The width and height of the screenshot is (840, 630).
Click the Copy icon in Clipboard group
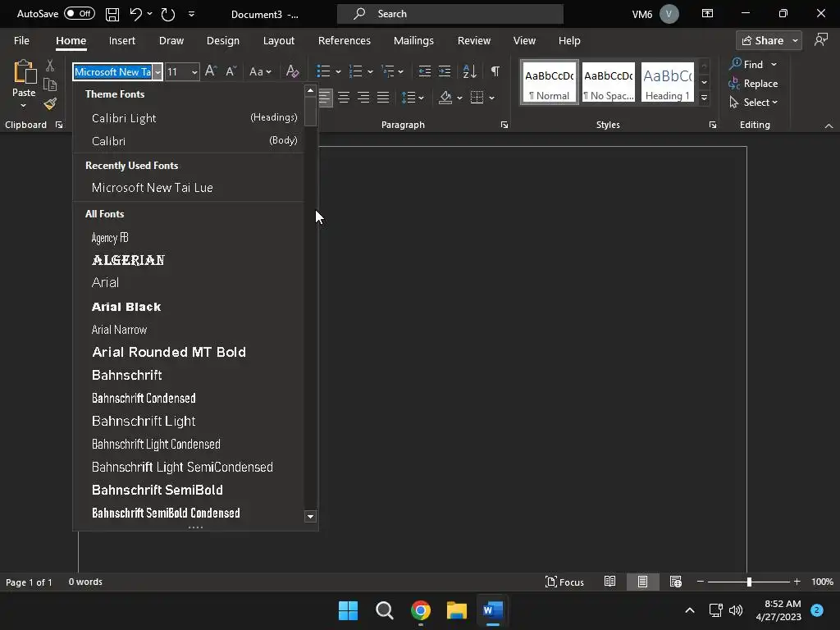point(50,84)
